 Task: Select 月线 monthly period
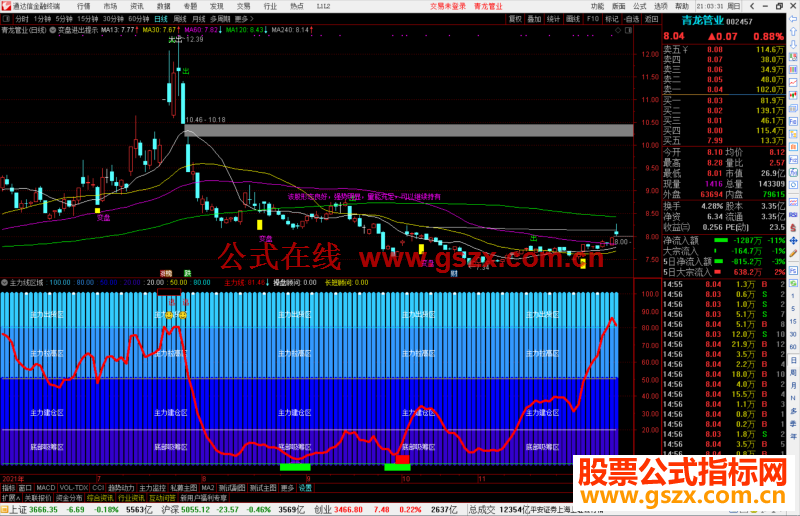pos(199,19)
